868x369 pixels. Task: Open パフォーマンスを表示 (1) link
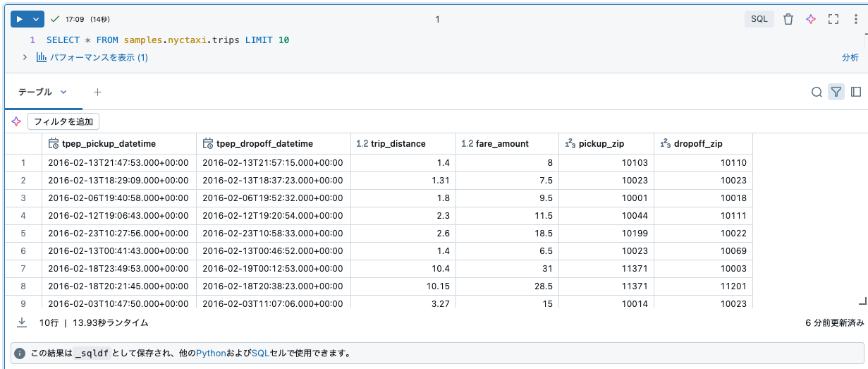[99, 57]
